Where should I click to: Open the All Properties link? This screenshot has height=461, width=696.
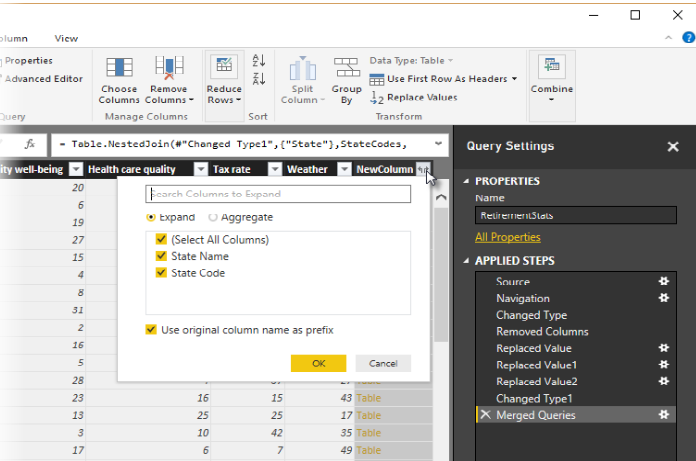tap(507, 237)
